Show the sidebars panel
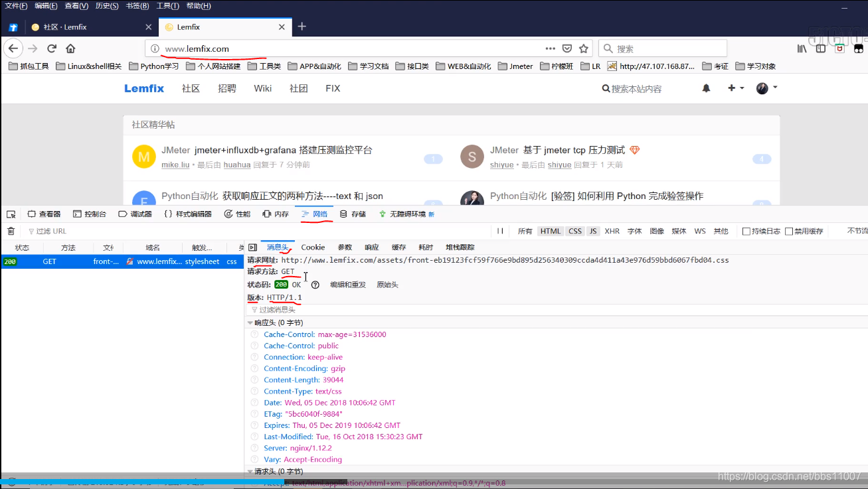Image resolution: width=868 pixels, height=489 pixels. point(821,48)
